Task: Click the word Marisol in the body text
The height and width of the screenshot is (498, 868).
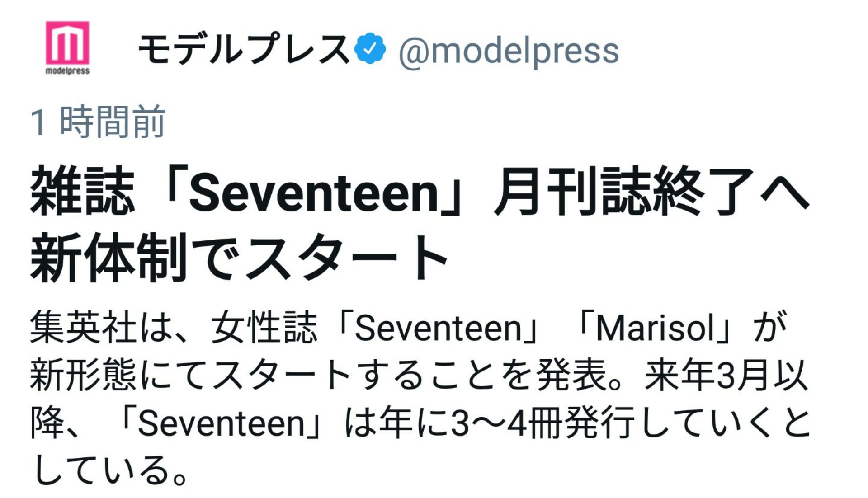Action: [655, 328]
